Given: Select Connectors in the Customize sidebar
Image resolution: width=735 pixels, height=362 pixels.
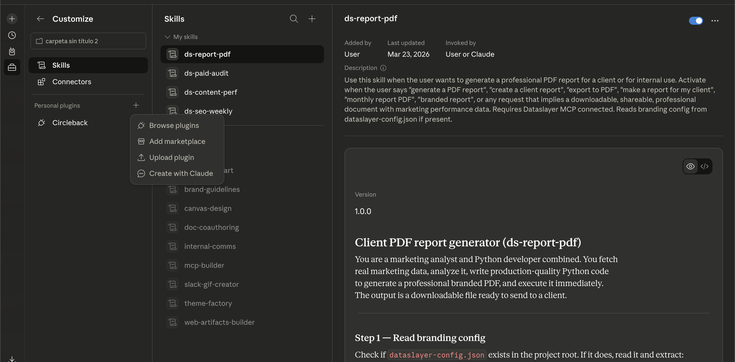Looking at the screenshot, I should [88, 82].
